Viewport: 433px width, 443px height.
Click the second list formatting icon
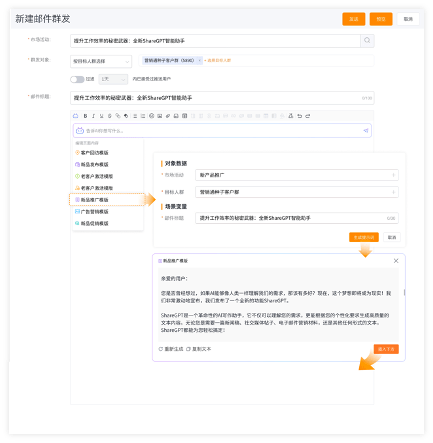(143, 116)
